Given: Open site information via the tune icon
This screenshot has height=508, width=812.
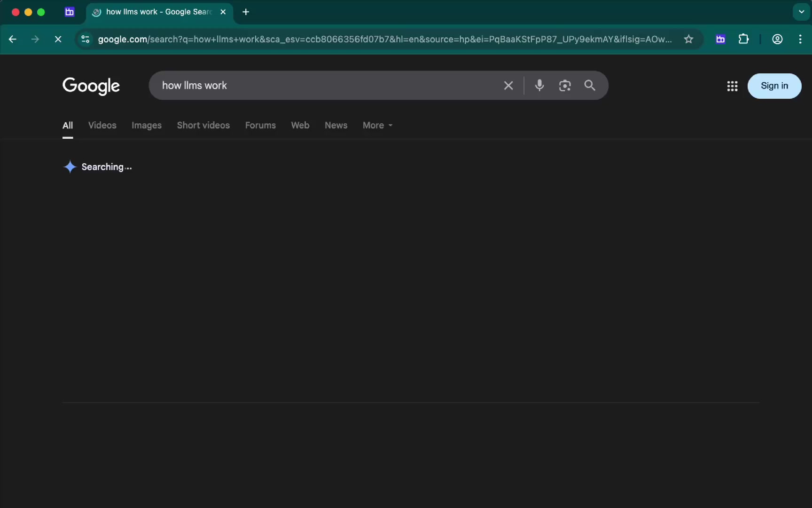Looking at the screenshot, I should (85, 39).
